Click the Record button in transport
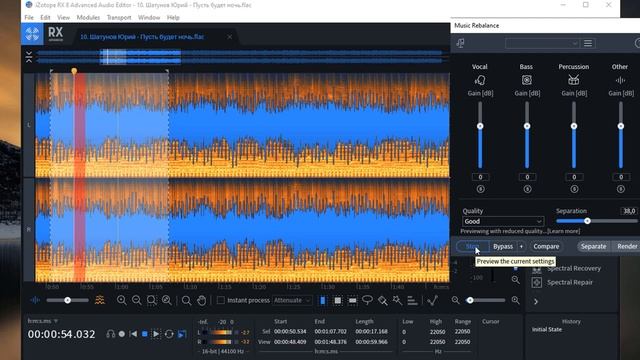Image resolution: width=640 pixels, height=360 pixels. tap(122, 334)
